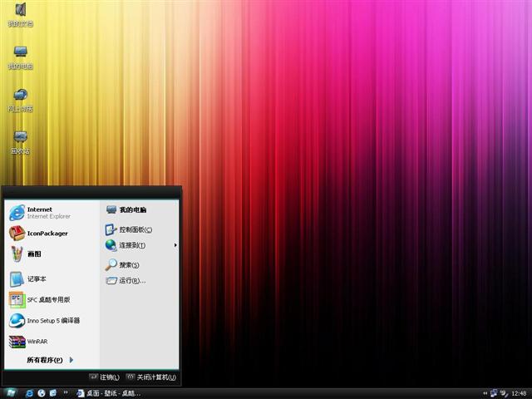Image resolution: width=532 pixels, height=399 pixels.
Task: Open 控制面板 (Control Panel) from Start menu
Action: click(x=133, y=229)
